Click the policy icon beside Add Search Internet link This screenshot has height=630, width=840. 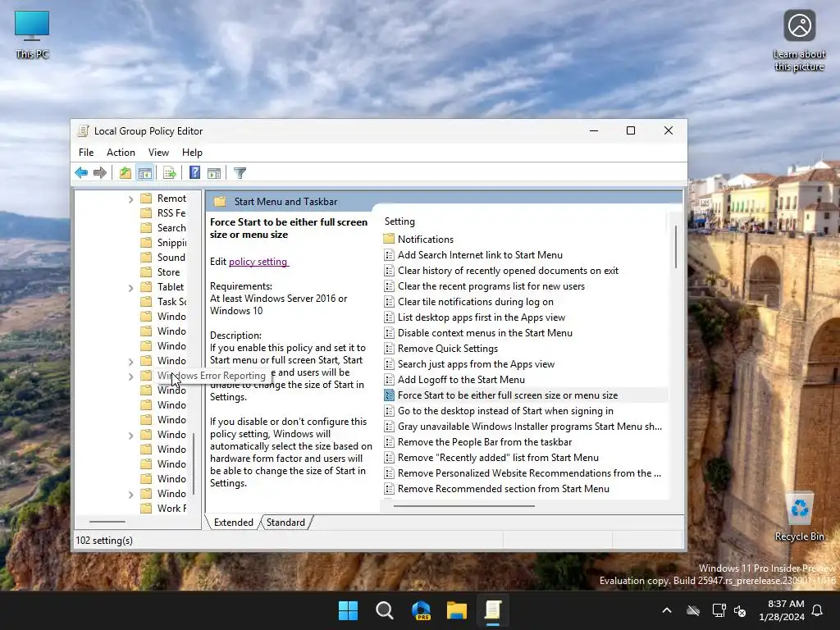click(x=389, y=255)
